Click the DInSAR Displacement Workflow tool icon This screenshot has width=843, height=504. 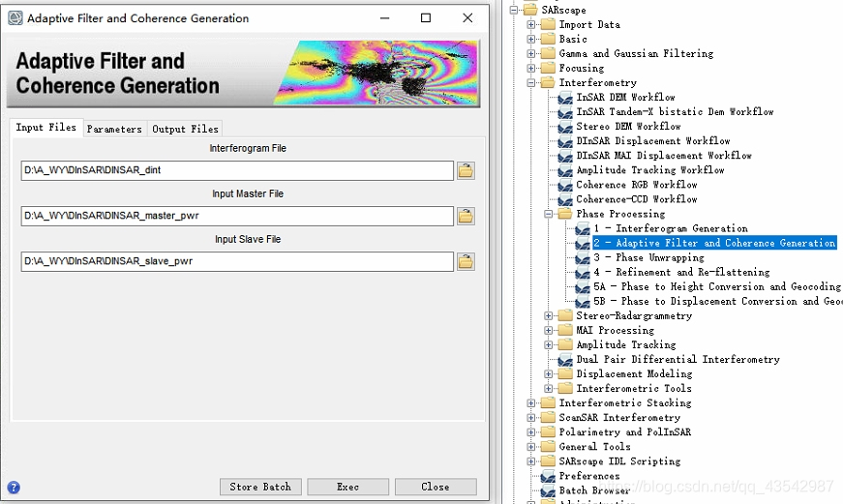click(x=565, y=141)
